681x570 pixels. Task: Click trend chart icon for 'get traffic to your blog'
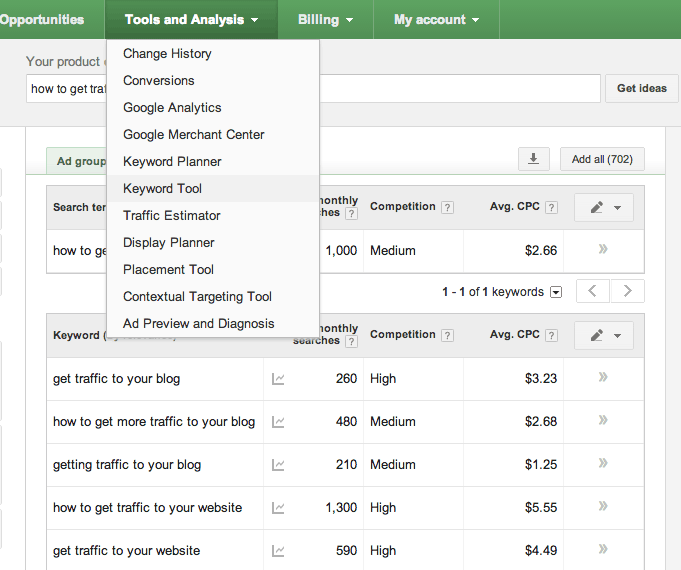pos(278,379)
